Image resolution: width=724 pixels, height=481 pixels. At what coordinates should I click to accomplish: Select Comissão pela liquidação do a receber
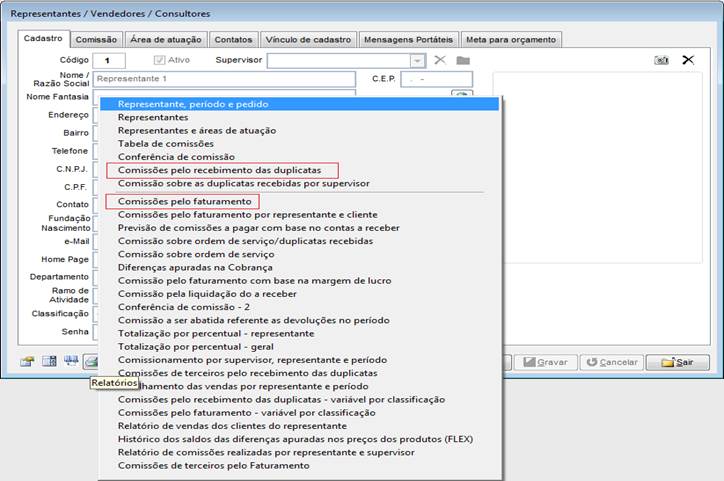click(300, 294)
